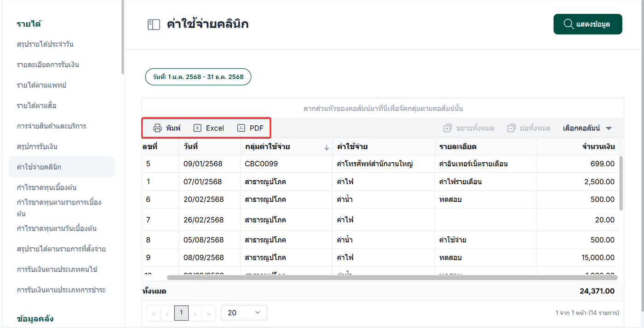Click date cell 05/08/2568
Viewport: 644px width, 328px height.
point(210,240)
